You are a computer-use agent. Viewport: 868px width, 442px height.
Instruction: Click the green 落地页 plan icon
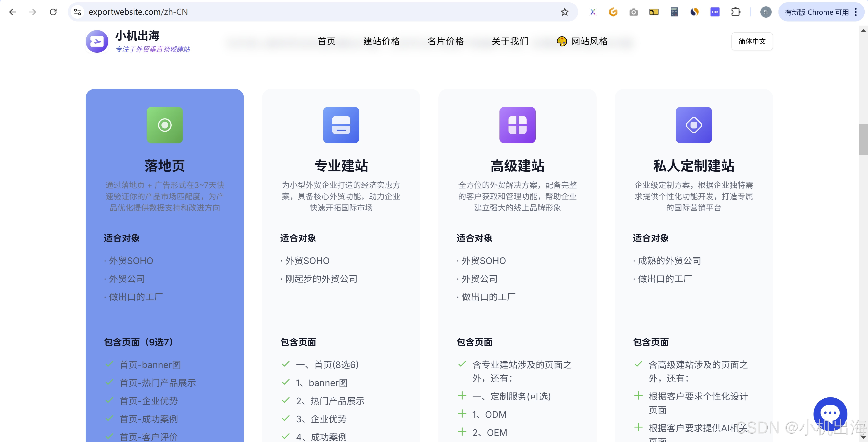[x=164, y=125]
